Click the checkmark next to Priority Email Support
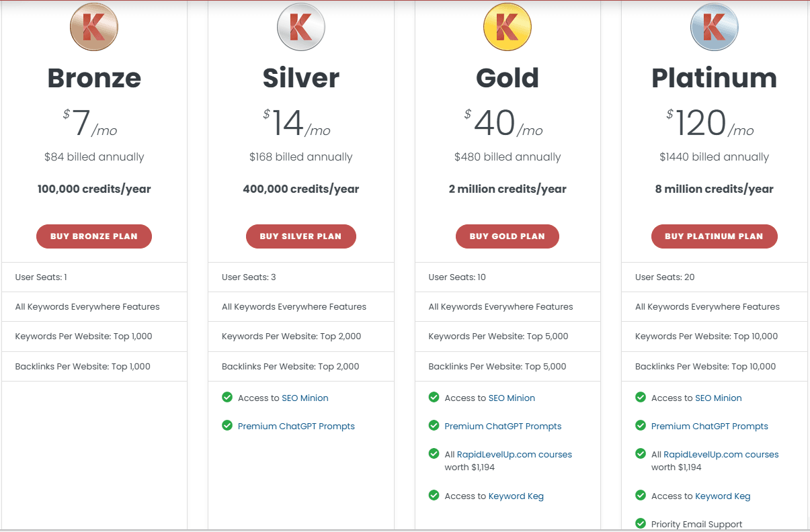The image size is (810, 532). 640,524
